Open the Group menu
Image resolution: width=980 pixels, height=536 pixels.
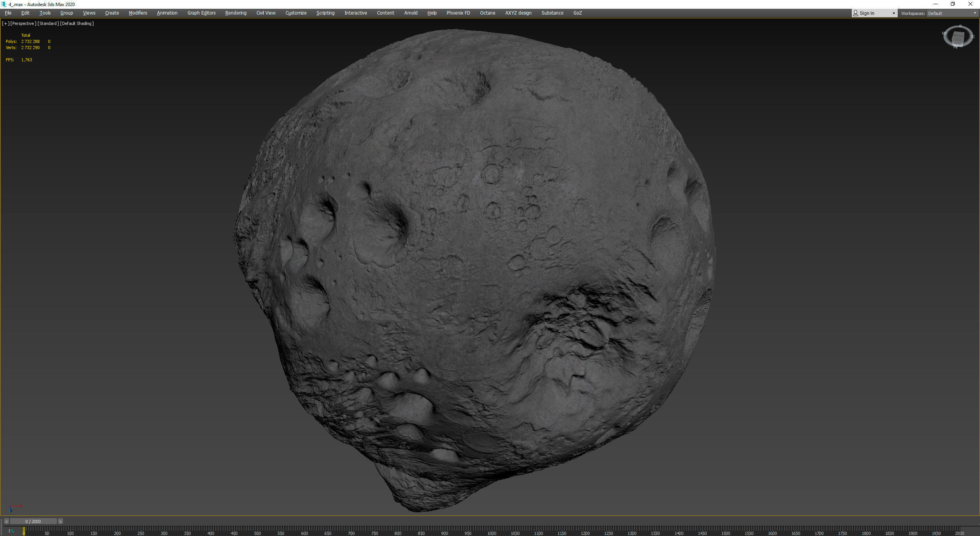[67, 13]
